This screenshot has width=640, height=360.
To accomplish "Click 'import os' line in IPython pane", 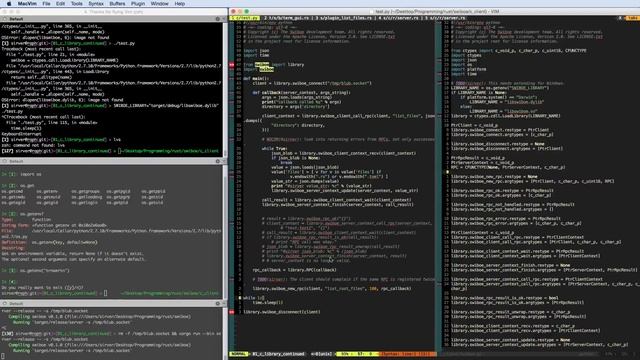I will pyautogui.click(x=31, y=174).
